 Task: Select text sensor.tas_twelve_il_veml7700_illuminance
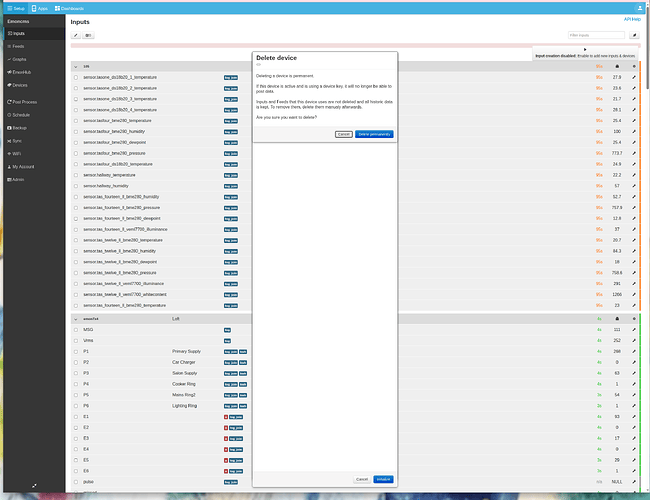point(124,284)
